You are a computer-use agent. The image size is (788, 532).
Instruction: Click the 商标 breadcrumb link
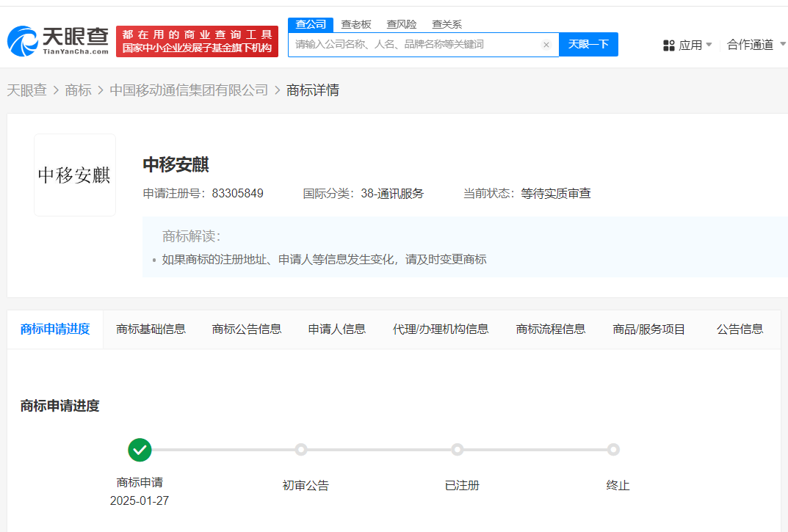(78, 90)
